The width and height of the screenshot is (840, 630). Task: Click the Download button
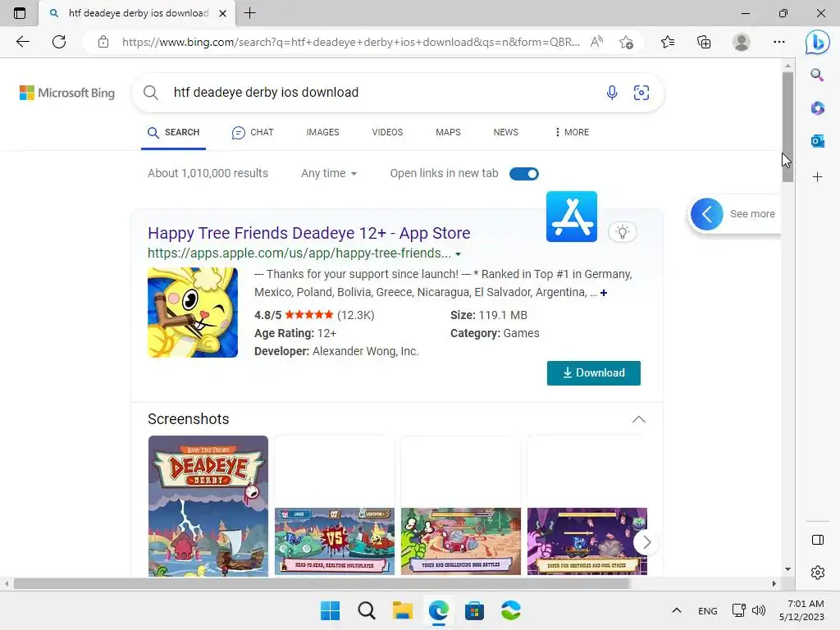pos(594,373)
